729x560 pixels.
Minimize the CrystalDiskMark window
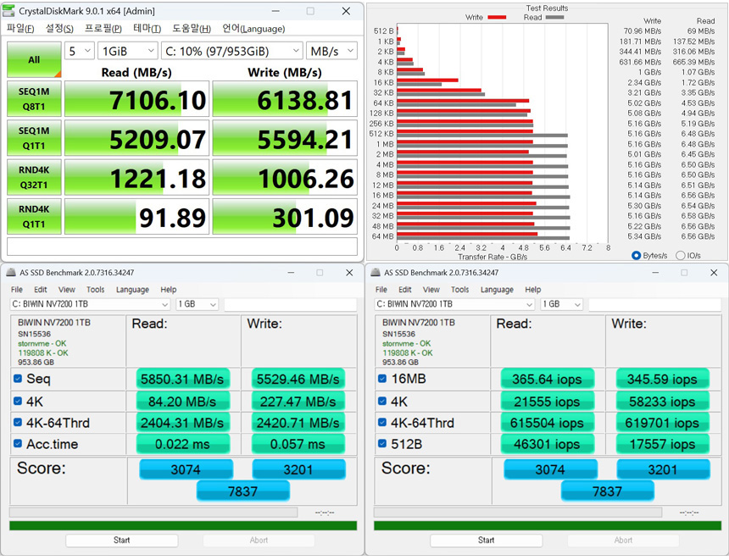275,11
